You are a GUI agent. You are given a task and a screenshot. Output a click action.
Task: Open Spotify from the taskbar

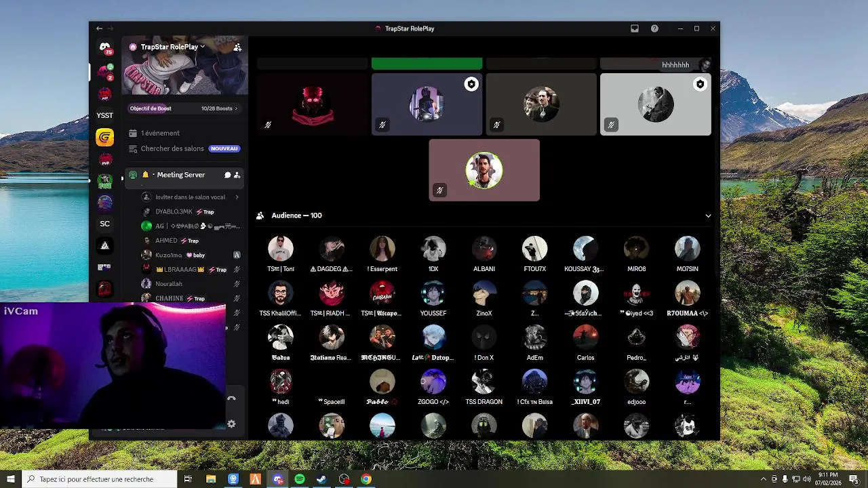[300, 479]
